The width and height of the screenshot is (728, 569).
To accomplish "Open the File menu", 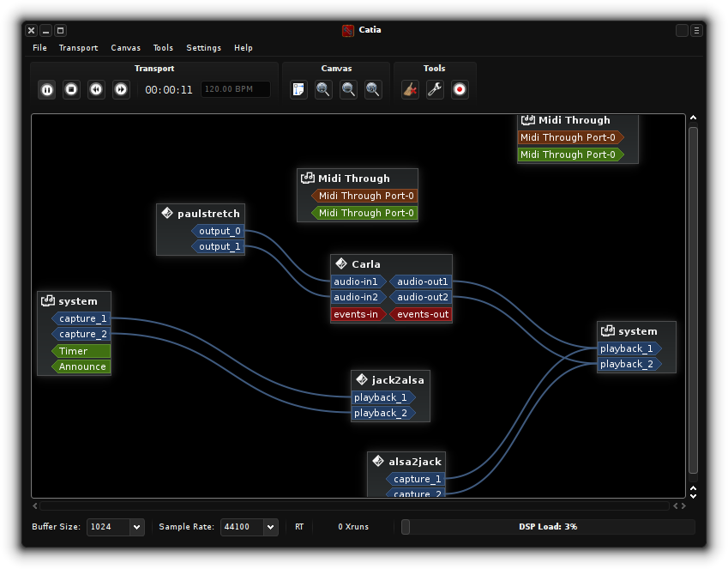I will 39,48.
